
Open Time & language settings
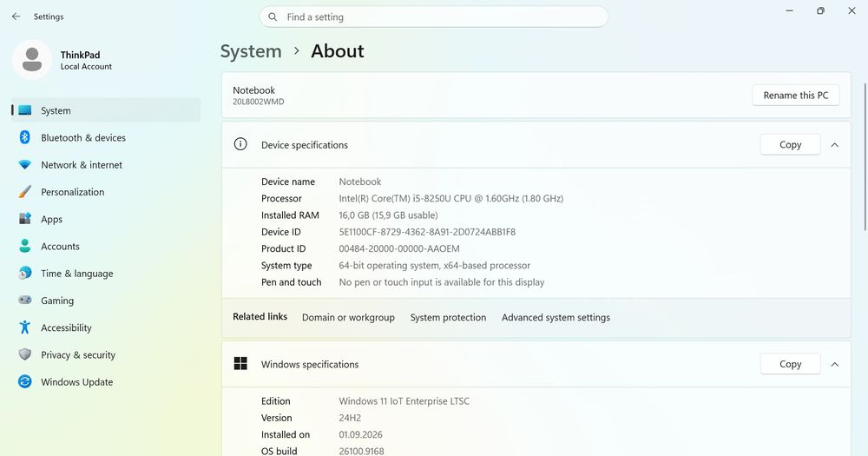pyautogui.click(x=106, y=273)
